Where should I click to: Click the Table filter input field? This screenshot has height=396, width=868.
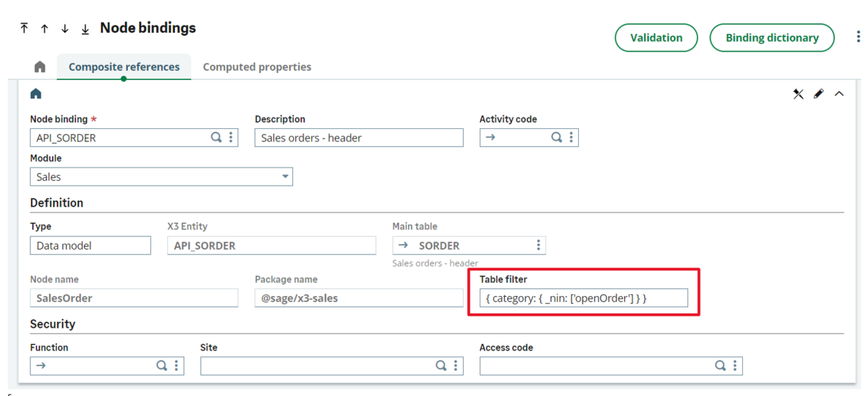click(x=583, y=298)
